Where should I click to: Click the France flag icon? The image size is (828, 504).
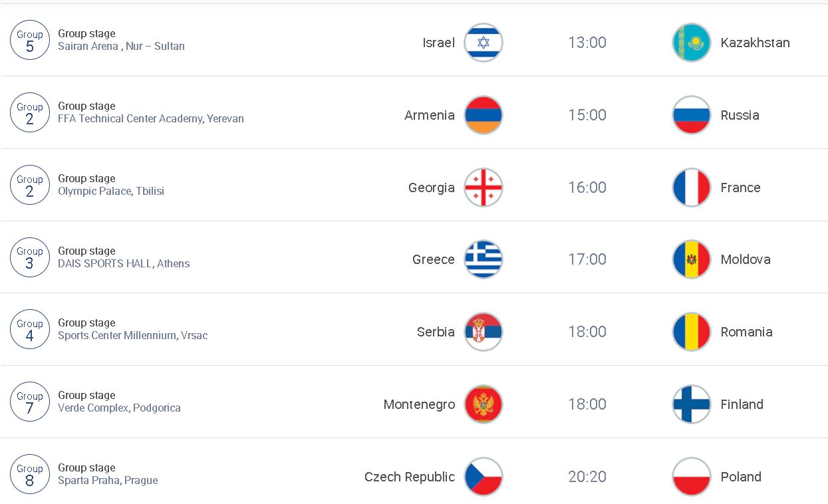pyautogui.click(x=692, y=188)
